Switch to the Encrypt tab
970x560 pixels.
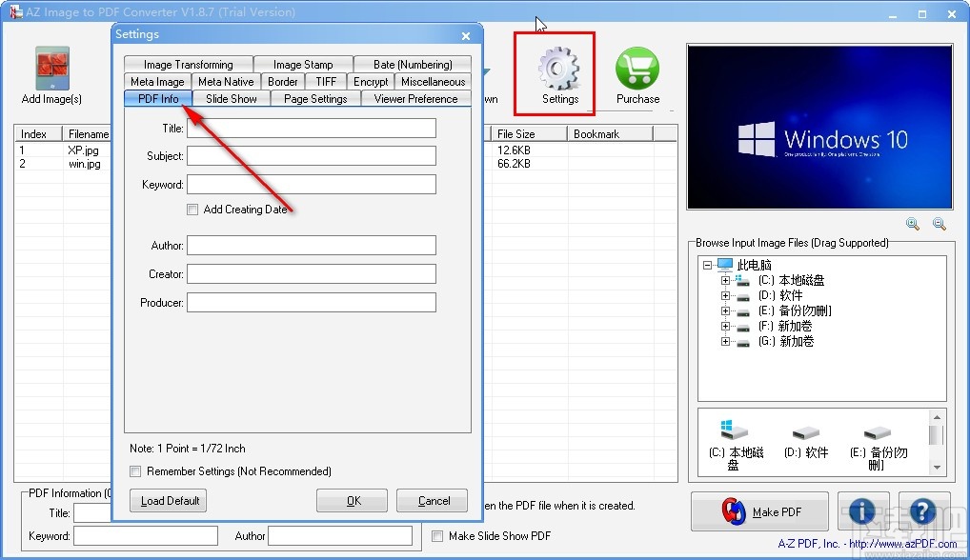pos(370,81)
